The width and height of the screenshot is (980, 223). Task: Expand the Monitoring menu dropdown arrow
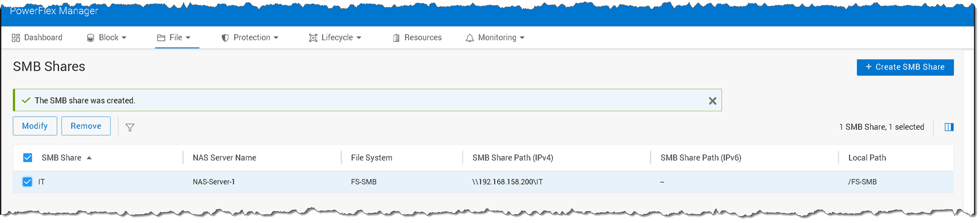pos(522,38)
